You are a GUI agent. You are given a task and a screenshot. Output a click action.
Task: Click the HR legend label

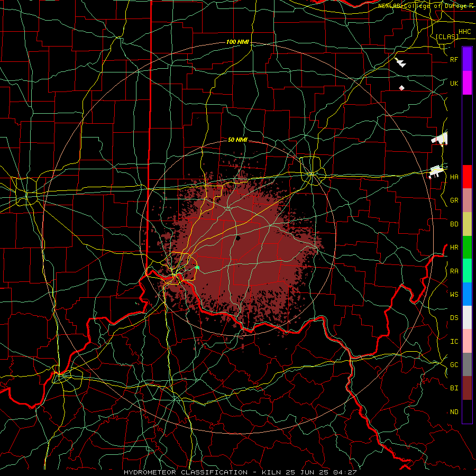pos(454,247)
